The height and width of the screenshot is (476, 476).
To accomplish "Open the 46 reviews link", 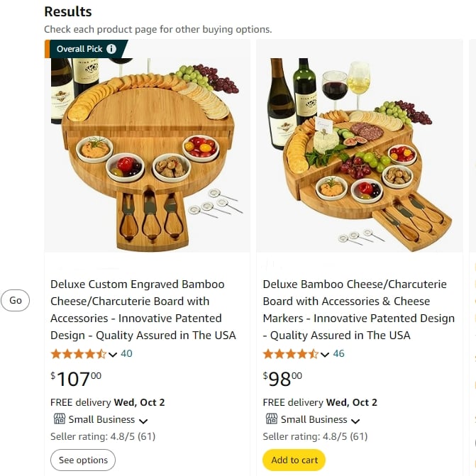I will (x=339, y=353).
